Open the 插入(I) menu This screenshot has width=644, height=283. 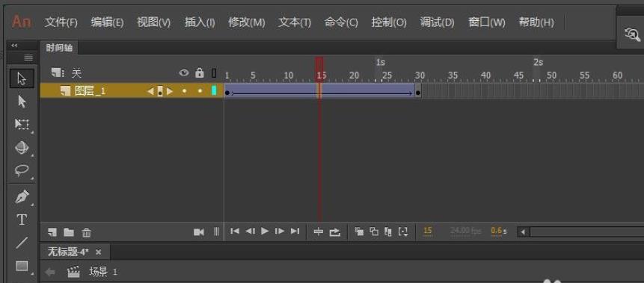click(x=200, y=22)
